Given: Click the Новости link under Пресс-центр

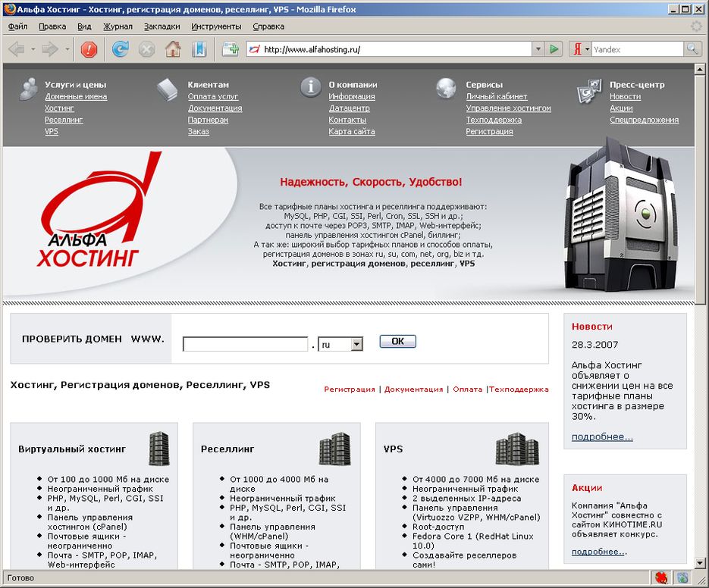Looking at the screenshot, I should [x=626, y=96].
